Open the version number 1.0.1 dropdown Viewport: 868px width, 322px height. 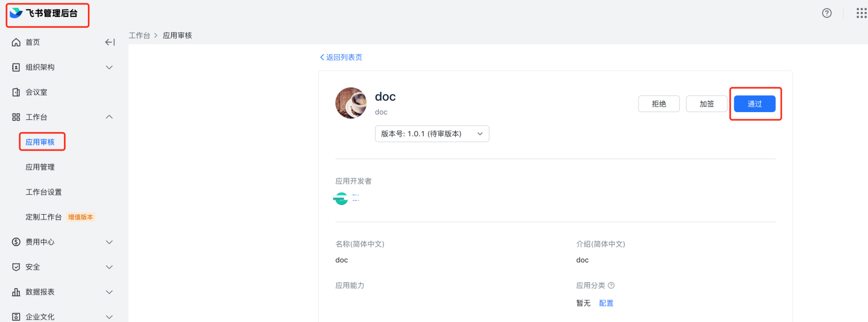(432, 134)
